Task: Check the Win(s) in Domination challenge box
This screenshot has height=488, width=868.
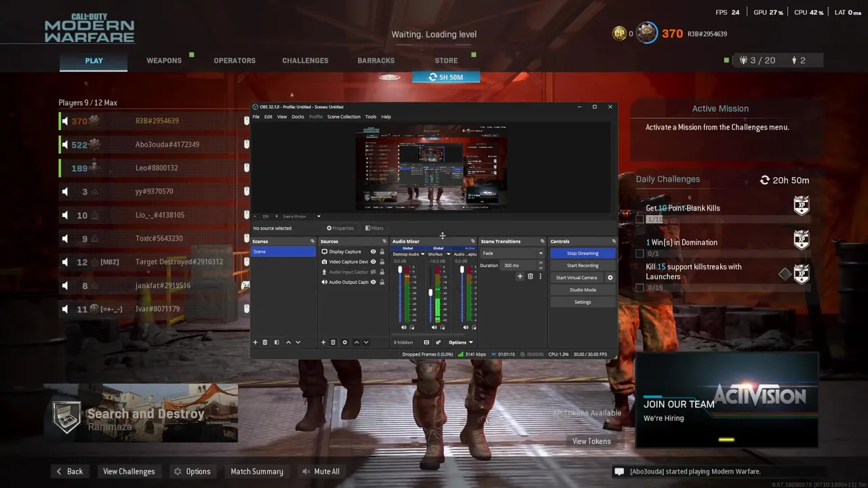Action: [x=639, y=253]
